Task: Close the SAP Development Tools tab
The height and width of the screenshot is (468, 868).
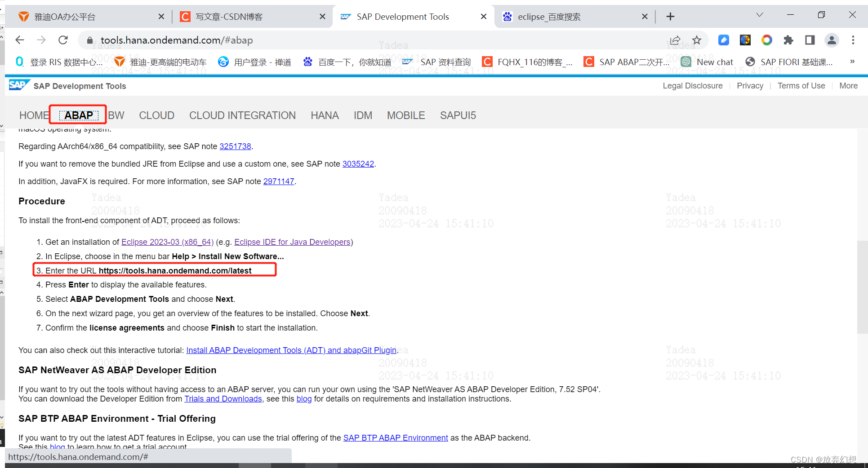Action: pyautogui.click(x=484, y=17)
